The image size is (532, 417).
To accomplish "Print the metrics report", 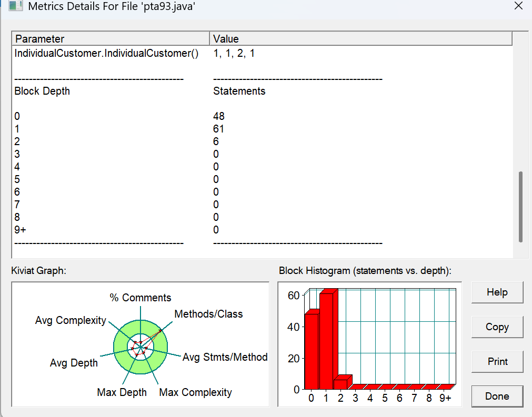I will click(497, 361).
